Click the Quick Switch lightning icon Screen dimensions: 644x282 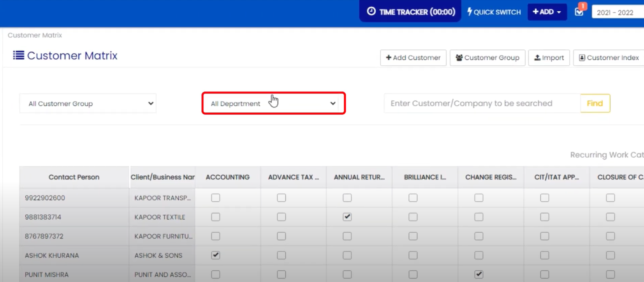click(470, 12)
